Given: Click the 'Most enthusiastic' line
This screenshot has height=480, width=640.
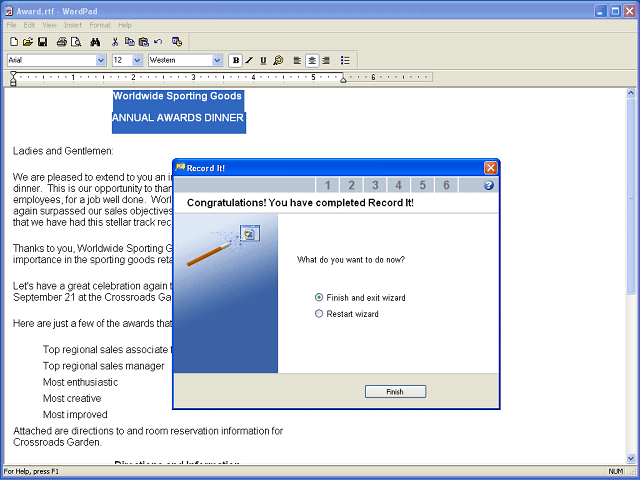Looking at the screenshot, I should [x=80, y=382].
